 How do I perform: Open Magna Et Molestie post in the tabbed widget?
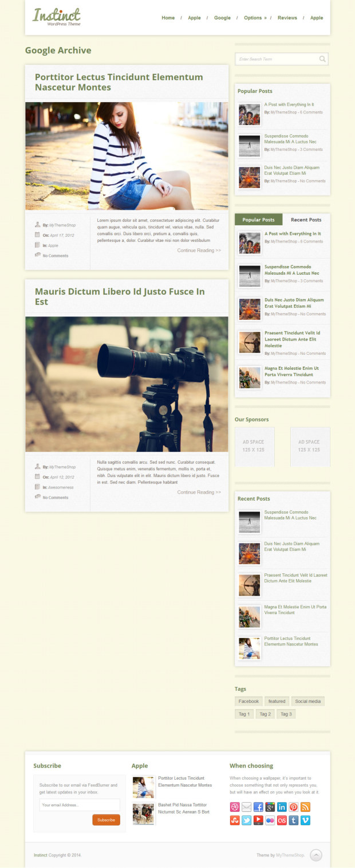(292, 372)
